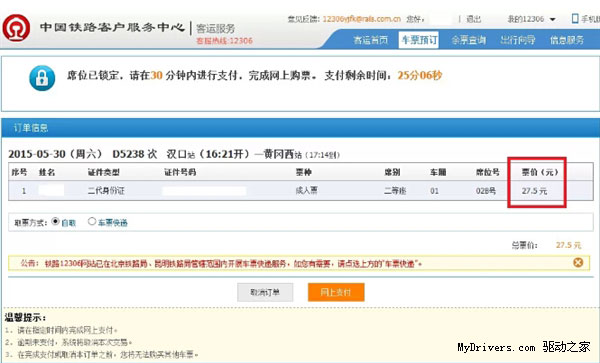The width and height of the screenshot is (600, 363).
Task: Select 自取 pickup radio button
Action: click(55, 221)
